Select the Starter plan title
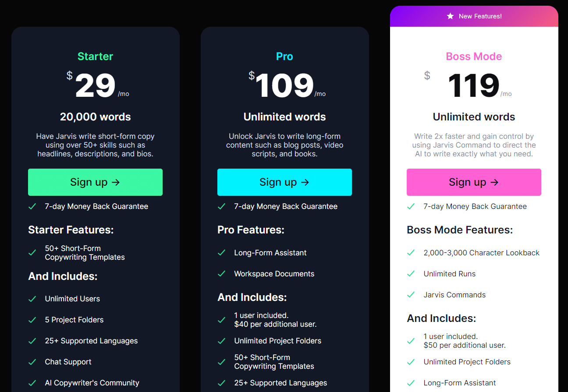This screenshot has width=568, height=392. (95, 57)
